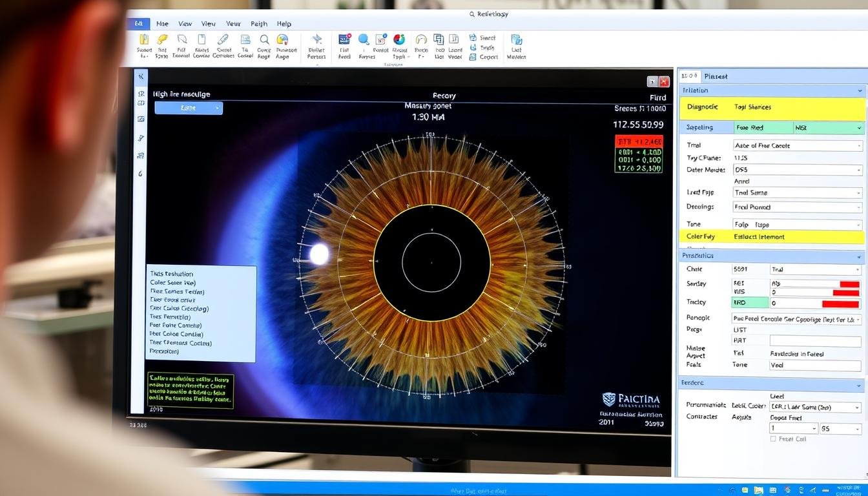
Task: Click the 'Vool' text input field
Action: [815, 366]
